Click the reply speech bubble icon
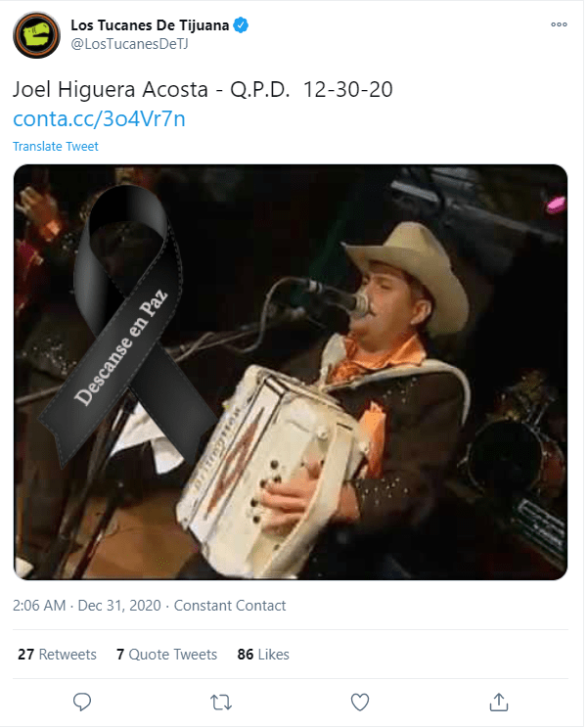Image resolution: width=588 pixels, height=727 pixels. pyautogui.click(x=82, y=702)
